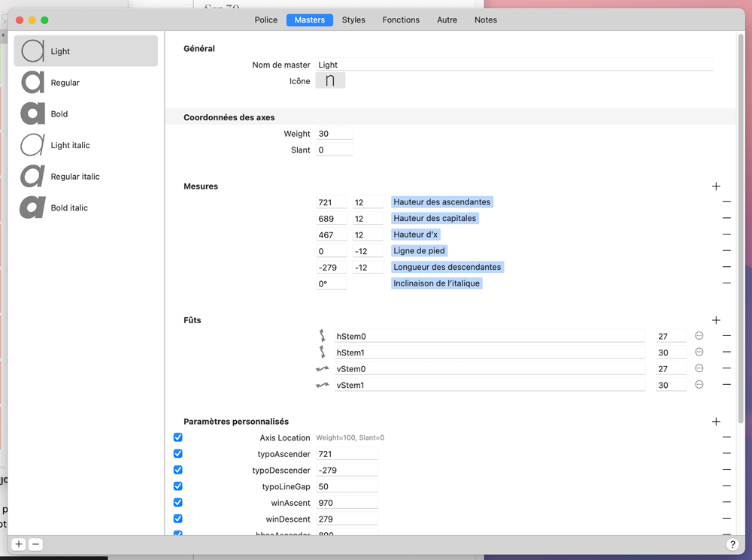The height and width of the screenshot is (560, 752).
Task: Add a new custom parameter with plus
Action: point(716,422)
